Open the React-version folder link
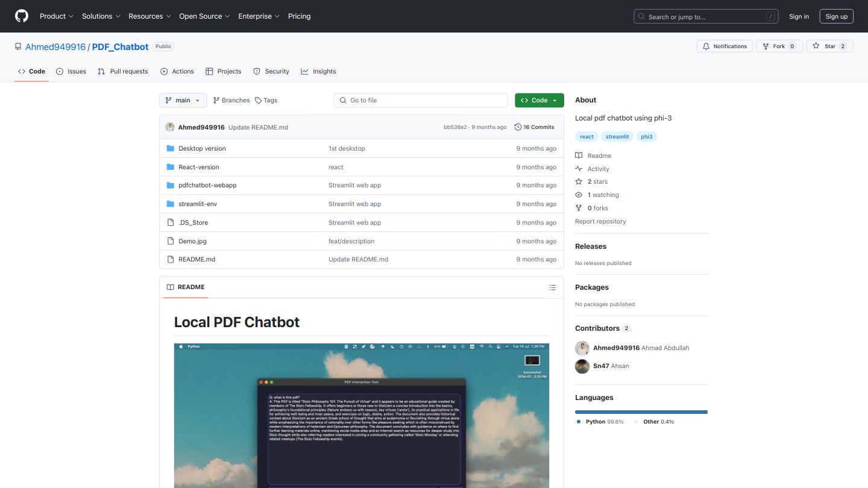 pos(198,167)
